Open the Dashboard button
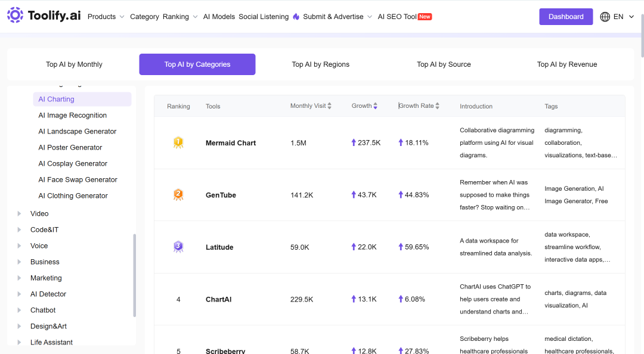Screen dimensions: 644x354 [566, 17]
